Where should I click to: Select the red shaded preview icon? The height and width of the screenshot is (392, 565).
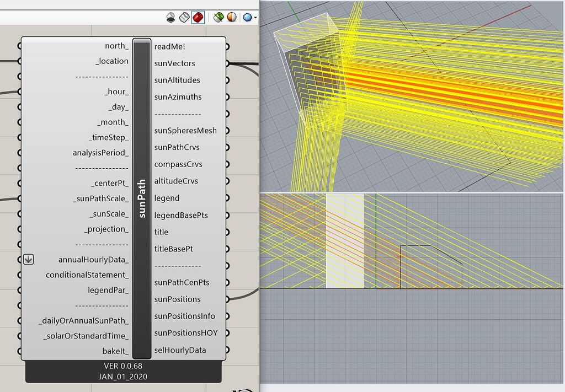pos(198,17)
